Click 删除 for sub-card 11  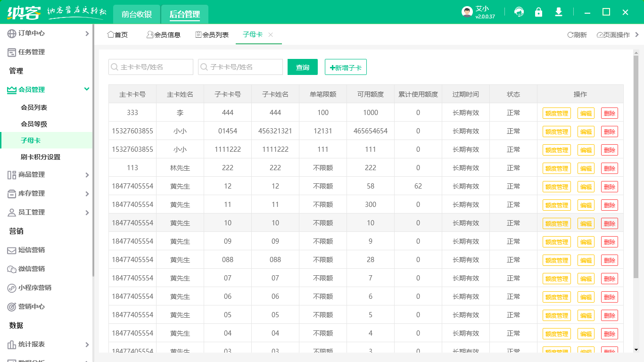tap(610, 205)
